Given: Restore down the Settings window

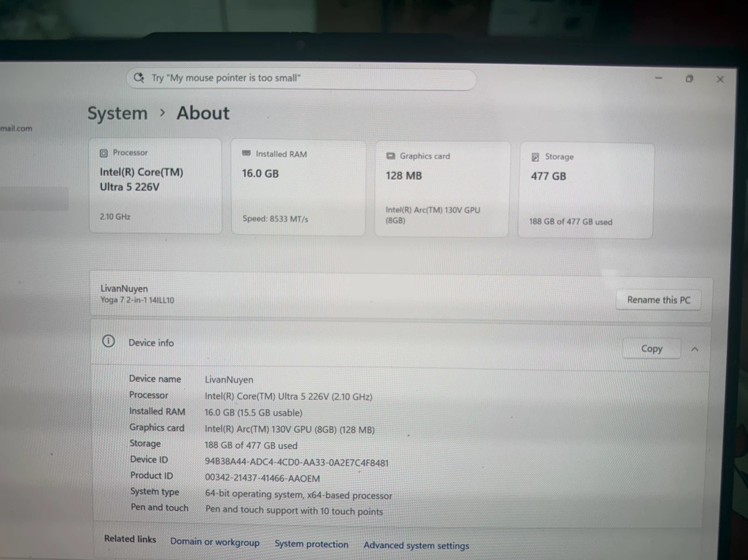Looking at the screenshot, I should tap(689, 78).
